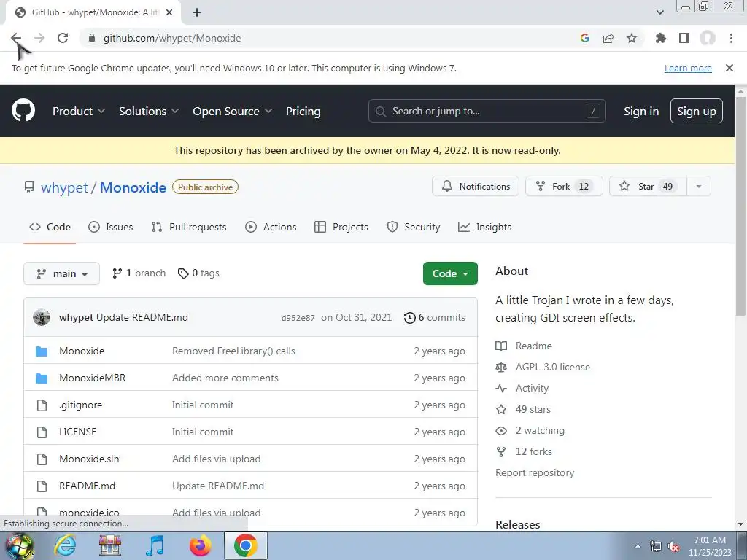View the 0 tags link

coord(198,273)
